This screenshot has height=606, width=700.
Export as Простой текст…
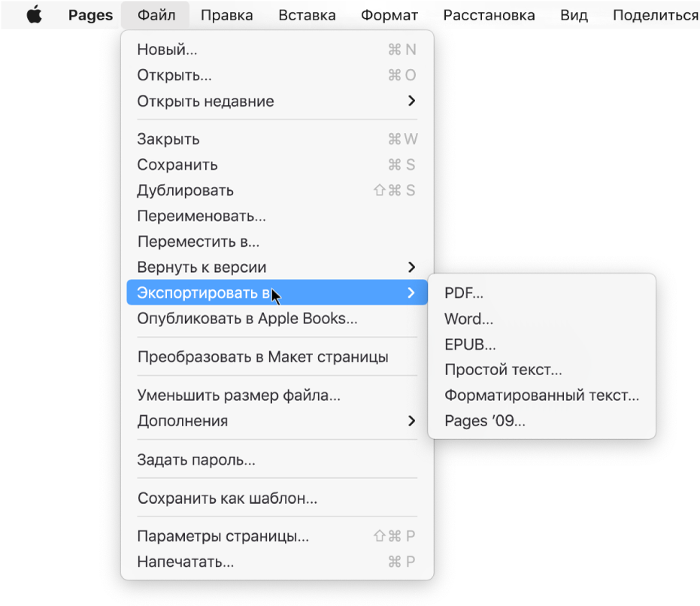503,370
